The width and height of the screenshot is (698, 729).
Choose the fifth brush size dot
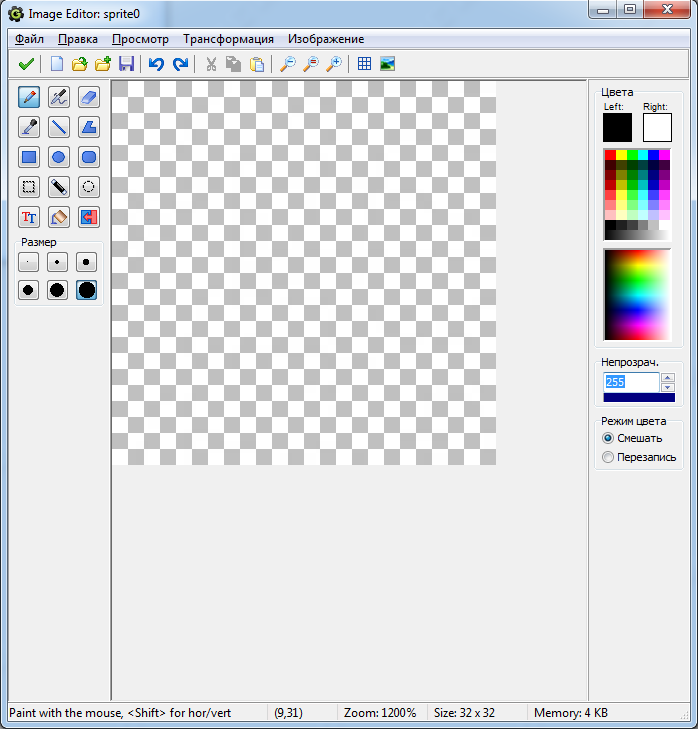[57, 290]
